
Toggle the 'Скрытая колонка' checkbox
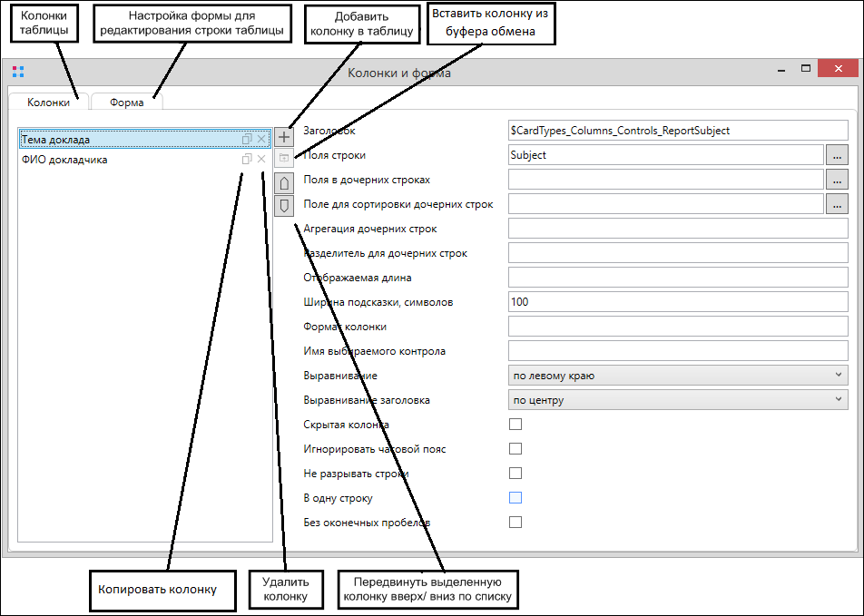[515, 425]
